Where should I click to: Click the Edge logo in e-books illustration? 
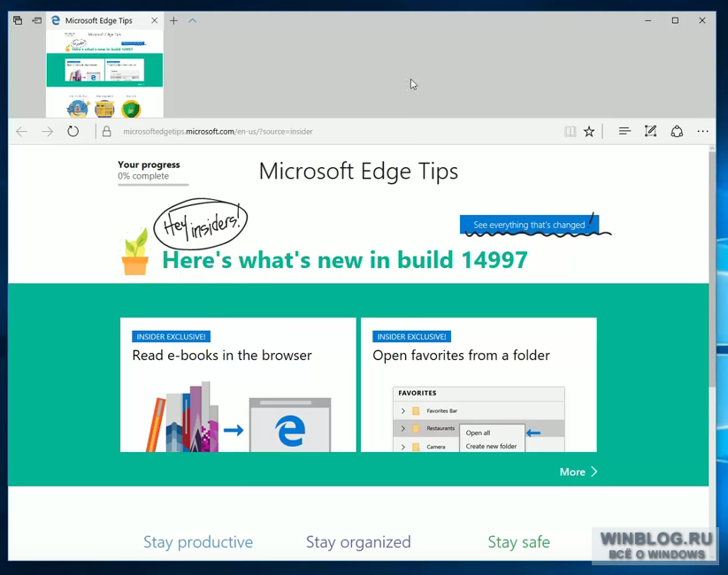pyautogui.click(x=290, y=431)
